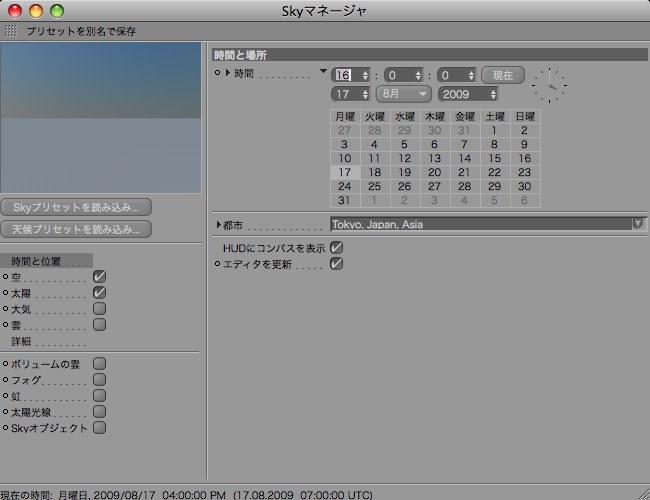Select greyed day 6 of next month
This screenshot has width=650, height=500.
(524, 200)
